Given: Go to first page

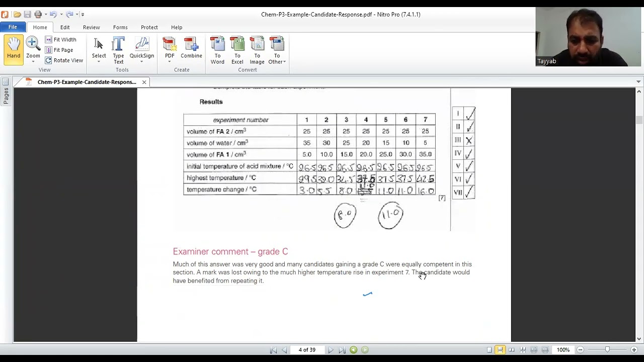Looking at the screenshot, I should click(273, 350).
